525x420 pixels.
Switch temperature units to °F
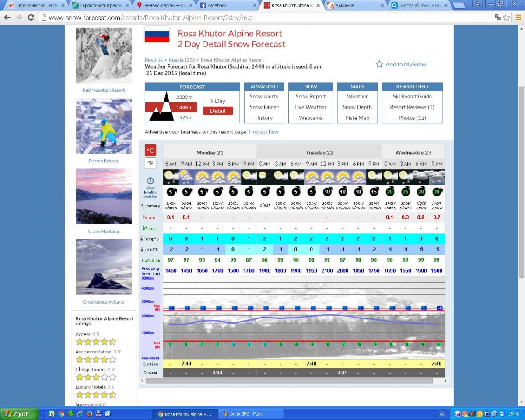click(150, 163)
